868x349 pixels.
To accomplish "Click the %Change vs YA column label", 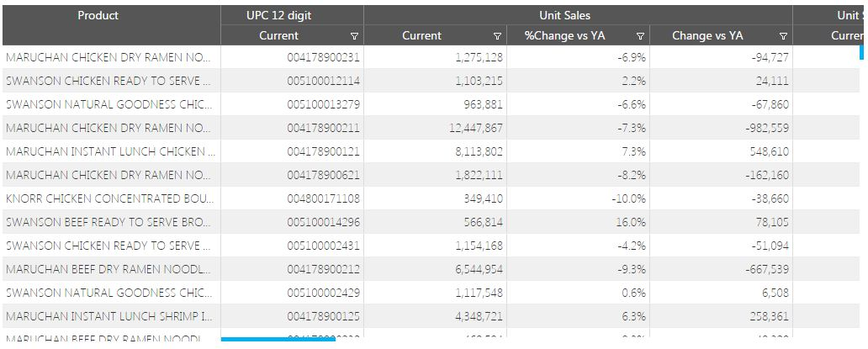I will [x=564, y=36].
